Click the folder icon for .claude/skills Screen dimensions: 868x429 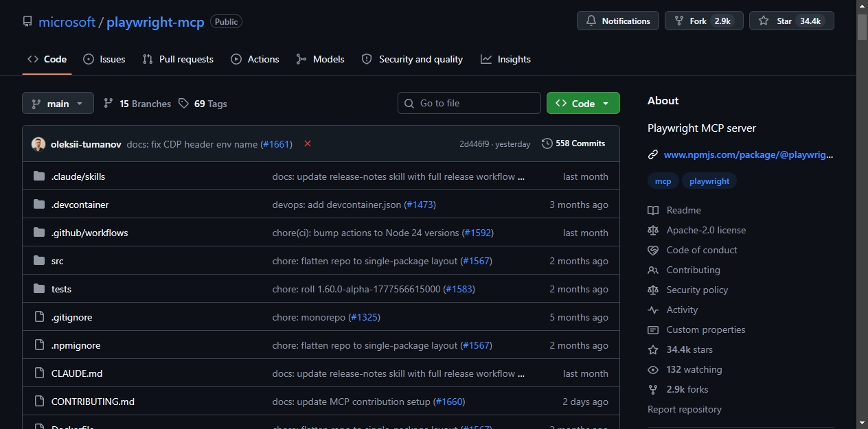click(x=39, y=176)
